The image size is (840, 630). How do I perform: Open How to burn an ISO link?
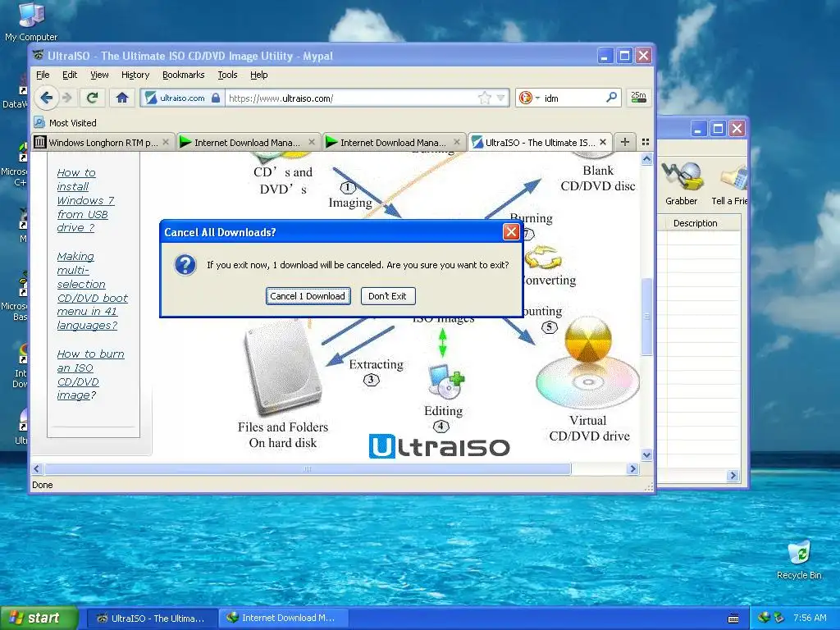point(90,374)
